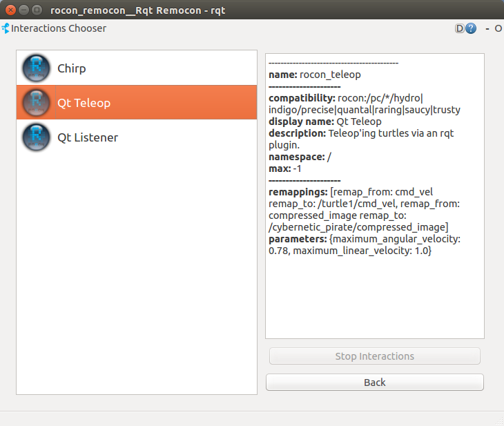Click the 'D' reload plugin icon

(x=460, y=29)
